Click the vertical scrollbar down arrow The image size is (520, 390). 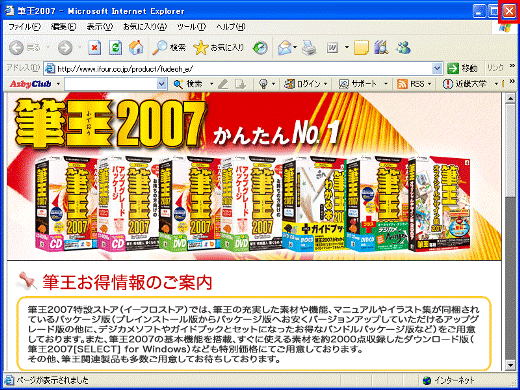coord(510,365)
